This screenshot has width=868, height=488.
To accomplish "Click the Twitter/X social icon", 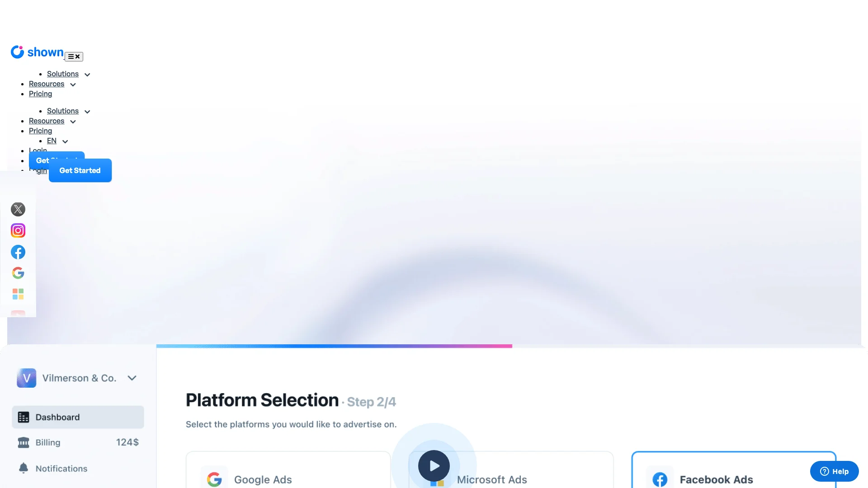I will tap(18, 209).
